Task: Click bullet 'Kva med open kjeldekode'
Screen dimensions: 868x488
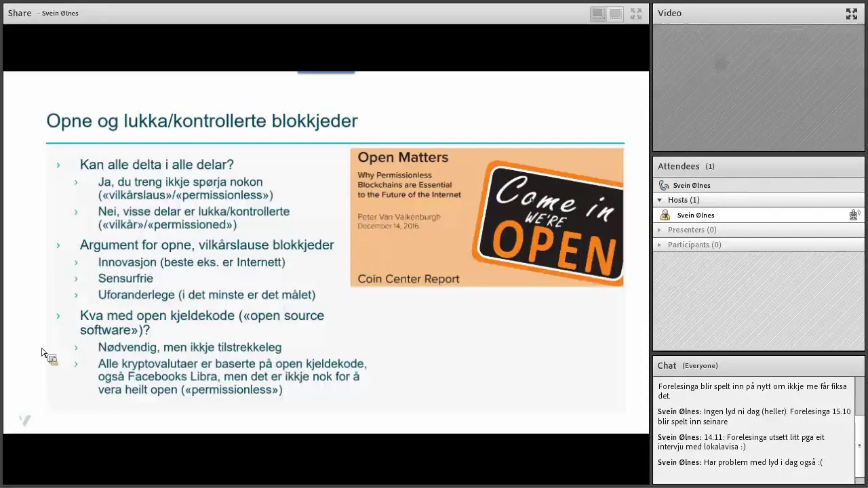Action: 202,323
